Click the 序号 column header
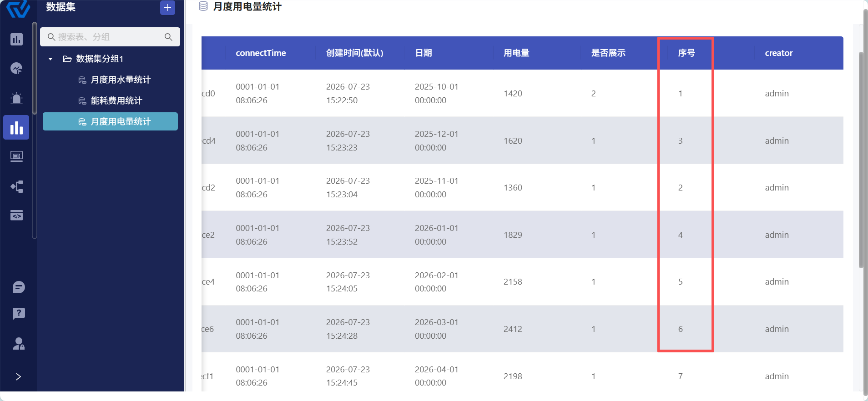 pos(686,53)
